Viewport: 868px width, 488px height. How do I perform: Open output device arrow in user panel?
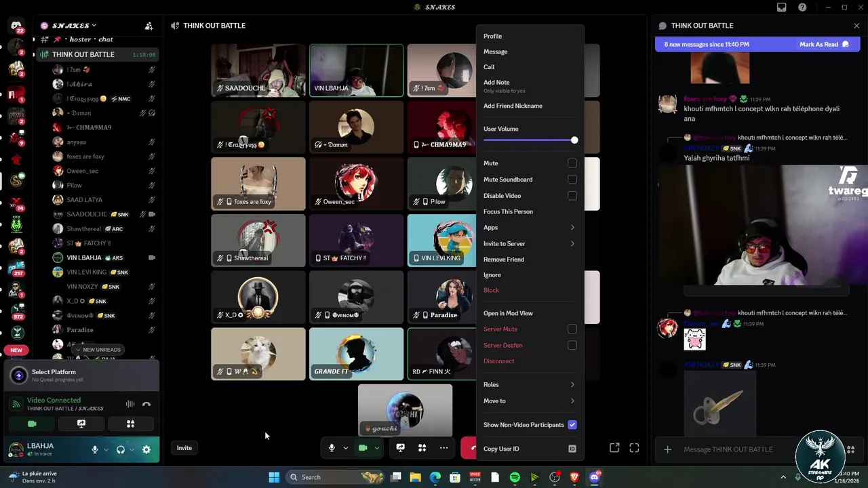click(132, 449)
